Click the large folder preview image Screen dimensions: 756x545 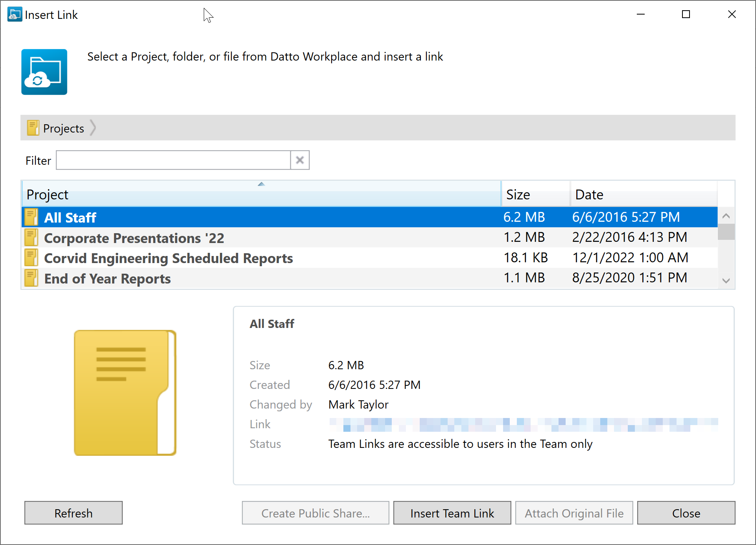click(125, 393)
